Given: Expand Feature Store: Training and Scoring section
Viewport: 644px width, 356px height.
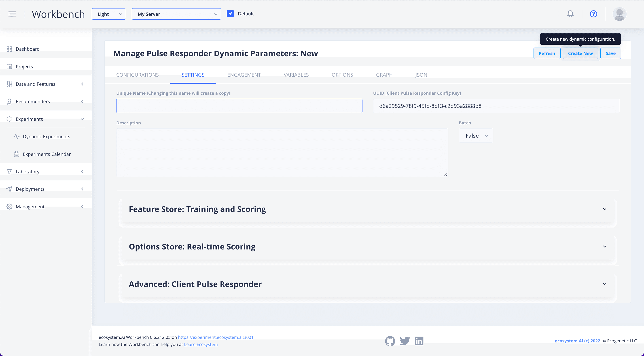Looking at the screenshot, I should [x=367, y=209].
